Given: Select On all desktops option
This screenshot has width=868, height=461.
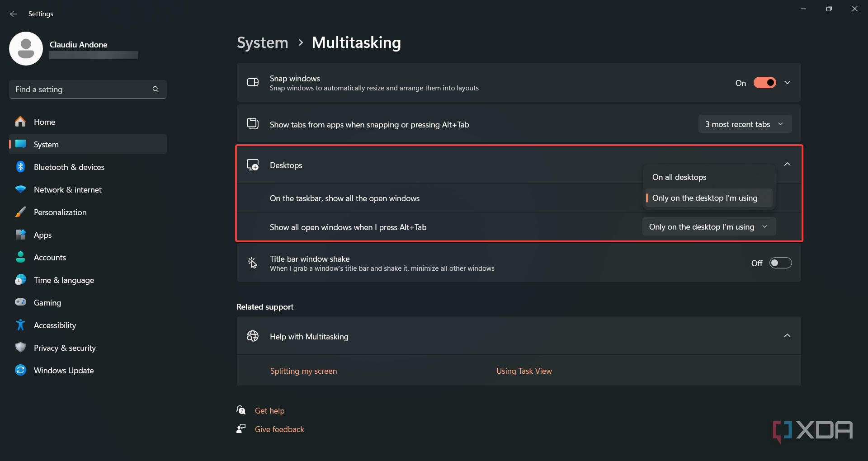Looking at the screenshot, I should (x=709, y=177).
